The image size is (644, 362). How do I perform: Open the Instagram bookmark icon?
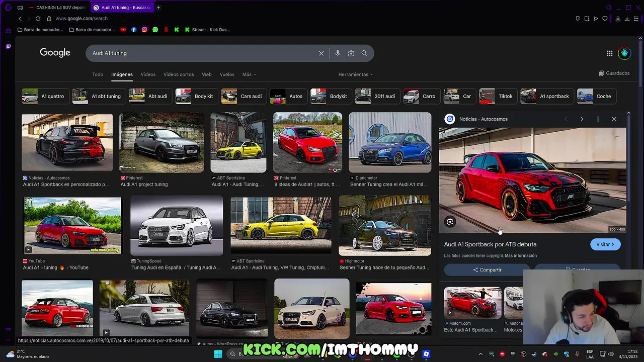pos(144,30)
